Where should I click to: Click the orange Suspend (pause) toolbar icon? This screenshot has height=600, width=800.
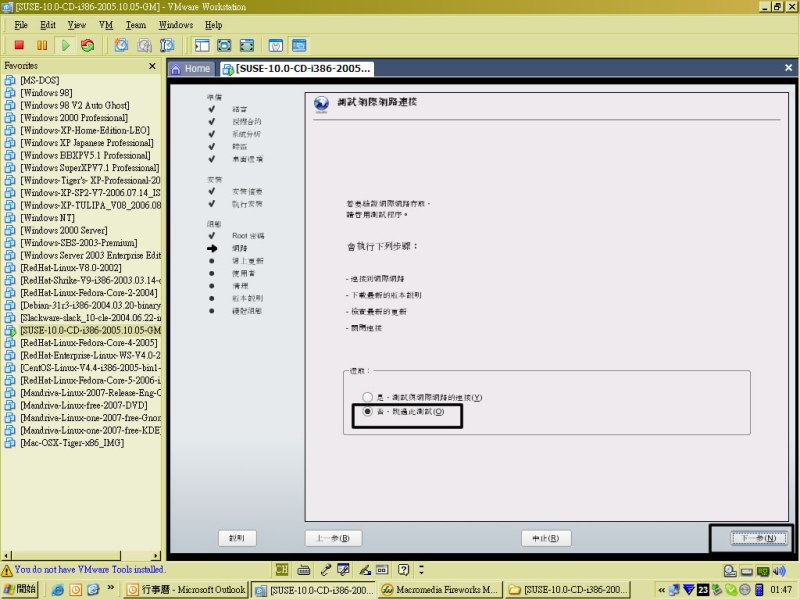[x=42, y=45]
